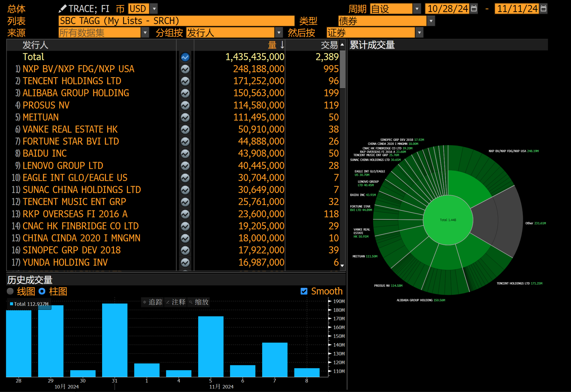Click chart icon in the Total row

pos(185,57)
